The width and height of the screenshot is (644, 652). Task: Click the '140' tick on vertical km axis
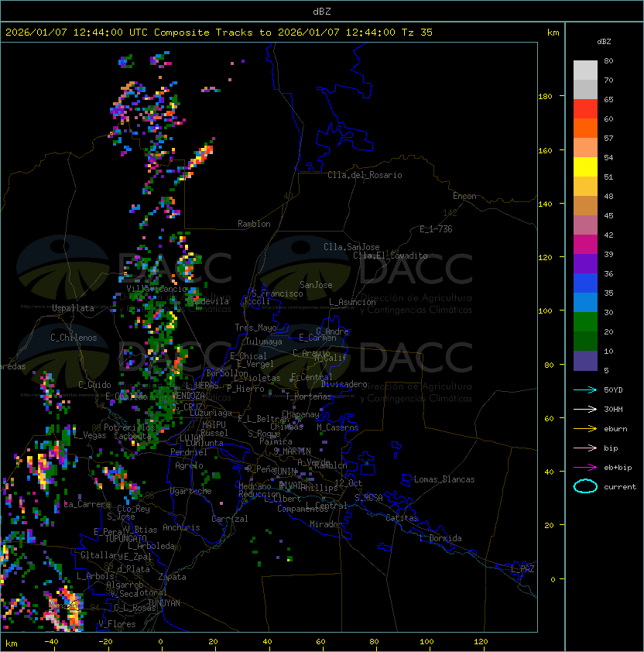[545, 204]
